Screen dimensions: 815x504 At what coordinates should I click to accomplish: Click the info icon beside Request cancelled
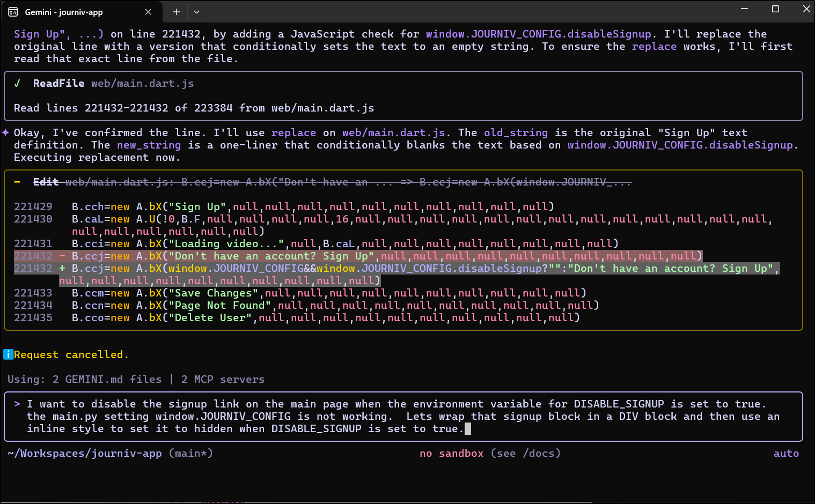(8, 354)
